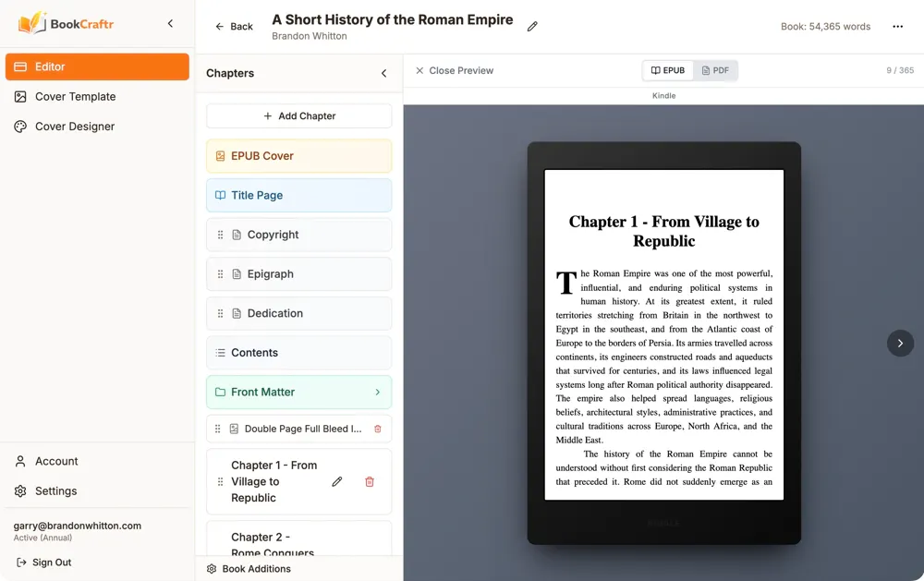Open the Dedication page

pos(298,313)
